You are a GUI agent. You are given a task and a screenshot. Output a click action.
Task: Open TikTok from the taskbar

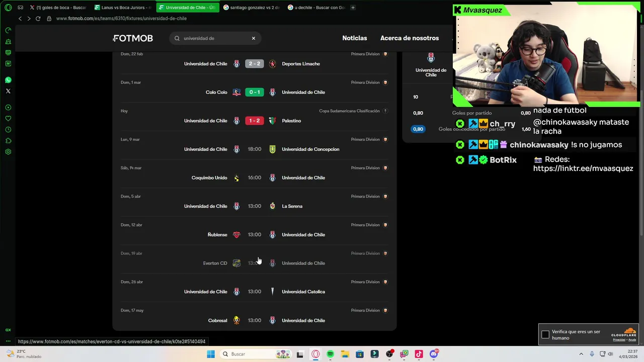point(419,354)
